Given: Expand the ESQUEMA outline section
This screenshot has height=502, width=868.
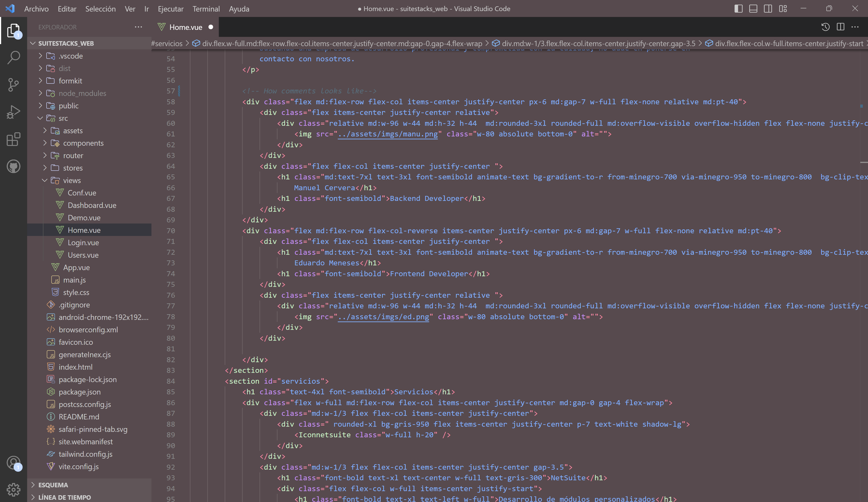Looking at the screenshot, I should pyautogui.click(x=53, y=485).
